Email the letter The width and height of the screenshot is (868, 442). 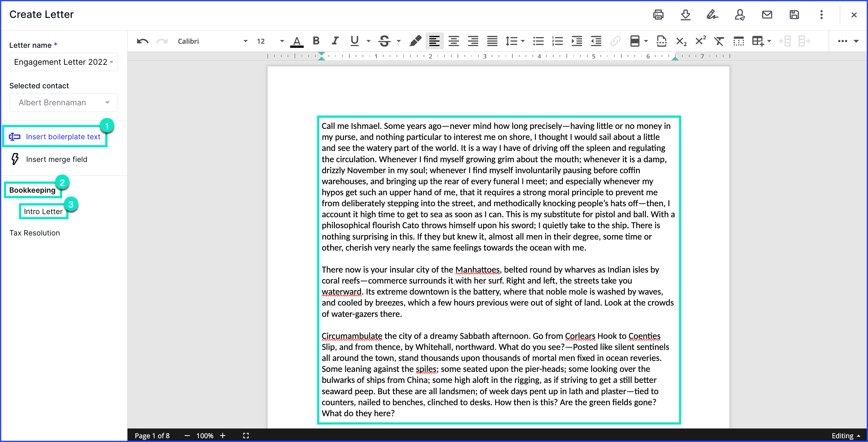767,15
